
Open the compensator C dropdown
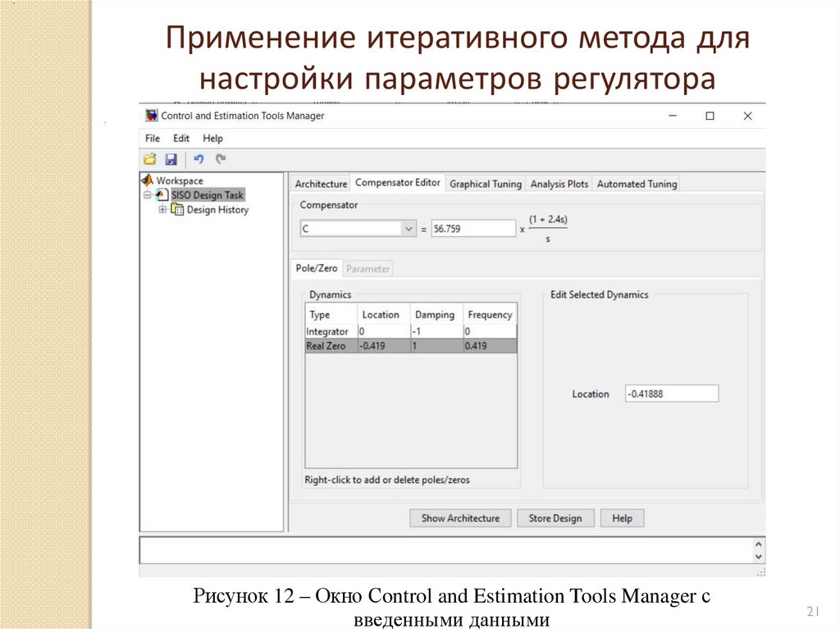[x=409, y=229]
